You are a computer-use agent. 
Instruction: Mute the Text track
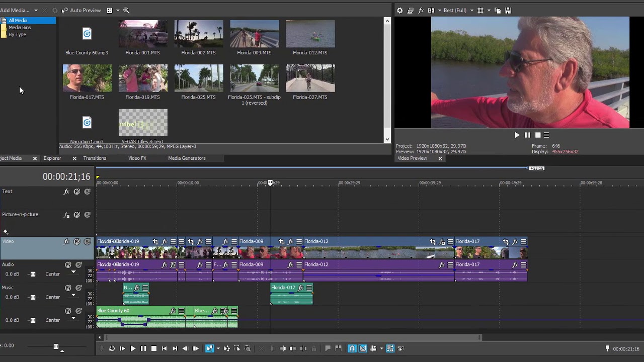(77, 192)
